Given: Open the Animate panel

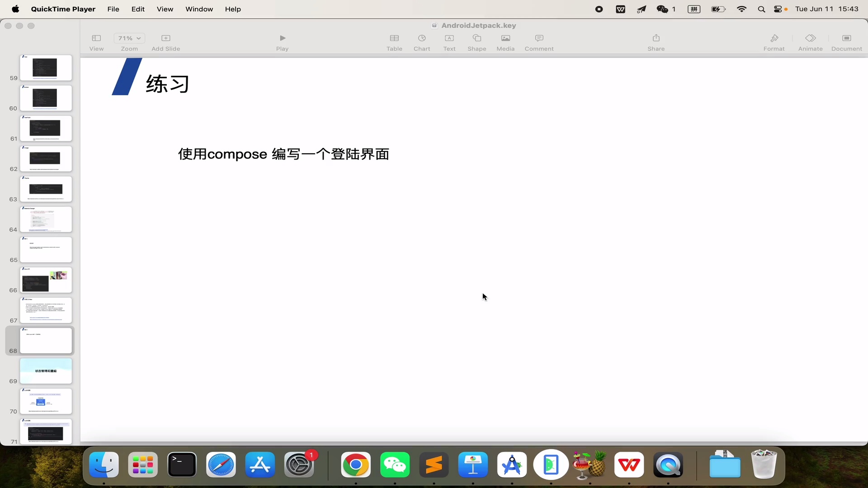Looking at the screenshot, I should 810,42.
